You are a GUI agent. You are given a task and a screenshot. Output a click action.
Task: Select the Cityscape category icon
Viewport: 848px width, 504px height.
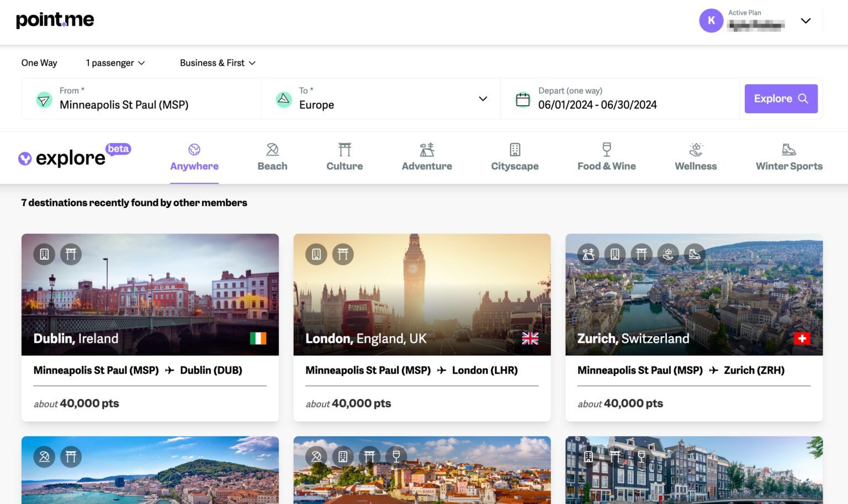pos(515,149)
